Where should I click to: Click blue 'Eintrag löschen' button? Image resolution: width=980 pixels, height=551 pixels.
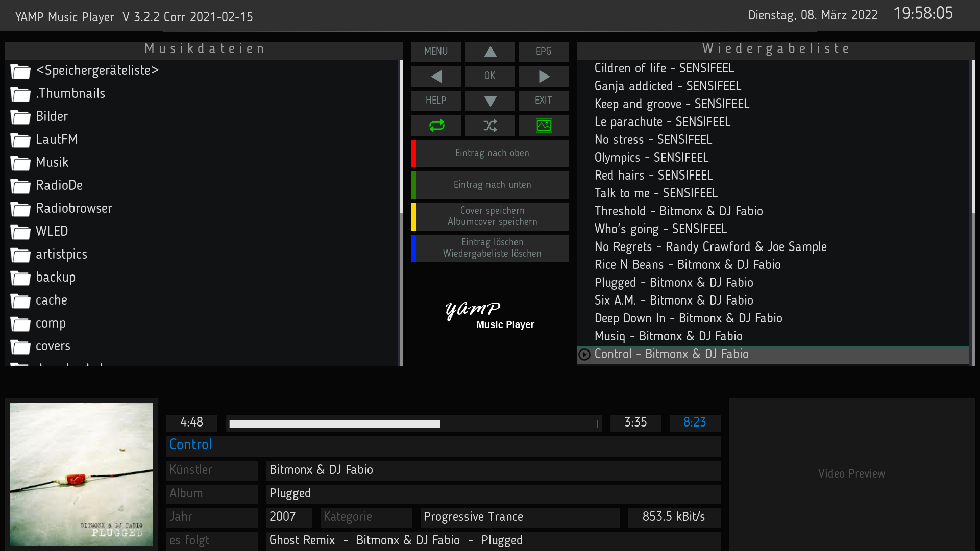click(x=490, y=248)
